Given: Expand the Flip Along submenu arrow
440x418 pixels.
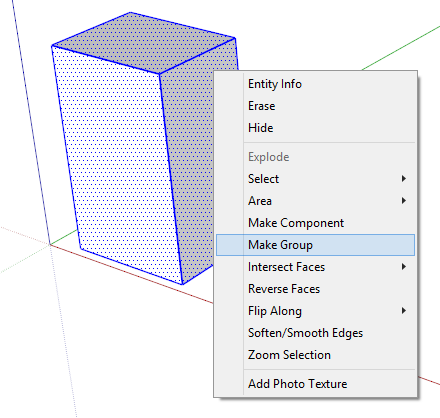Looking at the screenshot, I should pos(404,311).
